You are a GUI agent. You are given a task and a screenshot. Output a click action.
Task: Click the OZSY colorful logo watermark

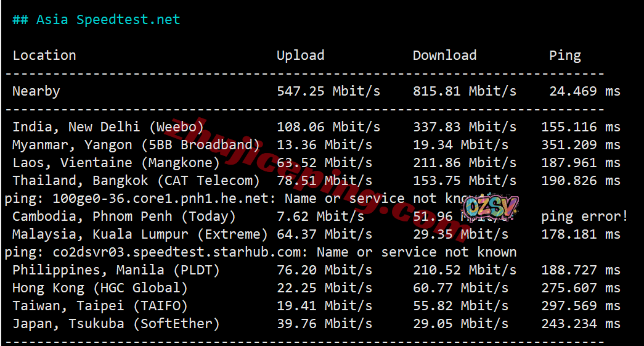coord(490,208)
